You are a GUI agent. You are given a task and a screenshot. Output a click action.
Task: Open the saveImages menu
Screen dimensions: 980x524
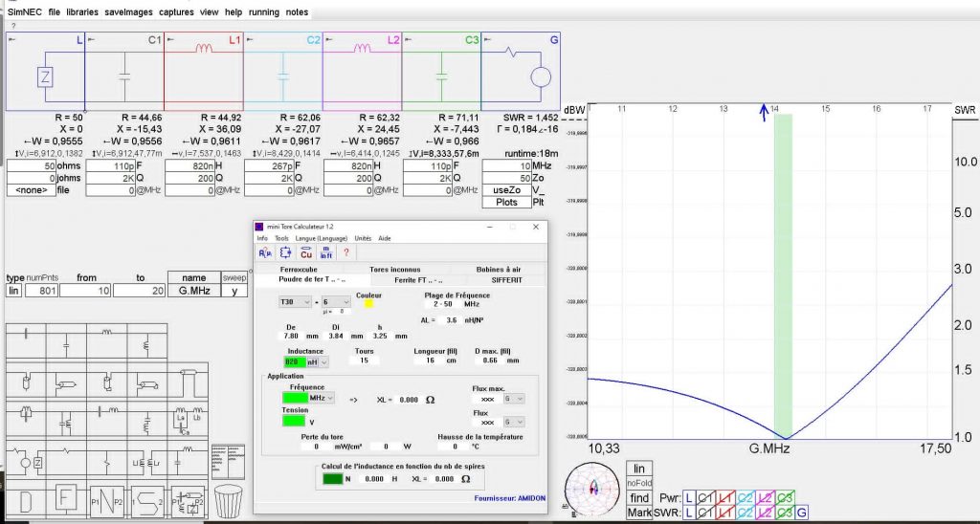pos(129,11)
